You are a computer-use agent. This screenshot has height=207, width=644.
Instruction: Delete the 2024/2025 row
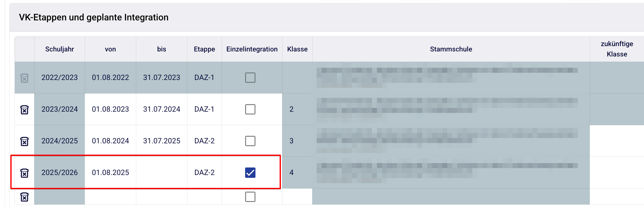click(x=24, y=141)
